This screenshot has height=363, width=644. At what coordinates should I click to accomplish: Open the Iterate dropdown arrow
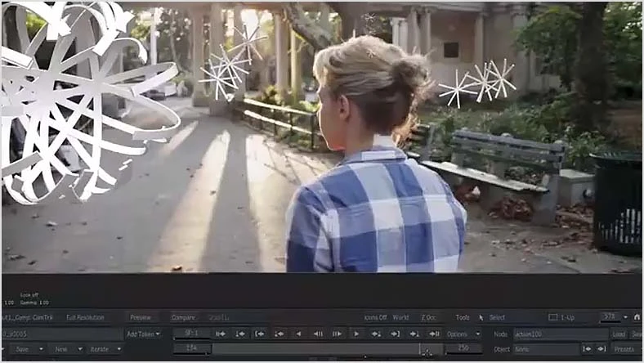click(x=119, y=349)
